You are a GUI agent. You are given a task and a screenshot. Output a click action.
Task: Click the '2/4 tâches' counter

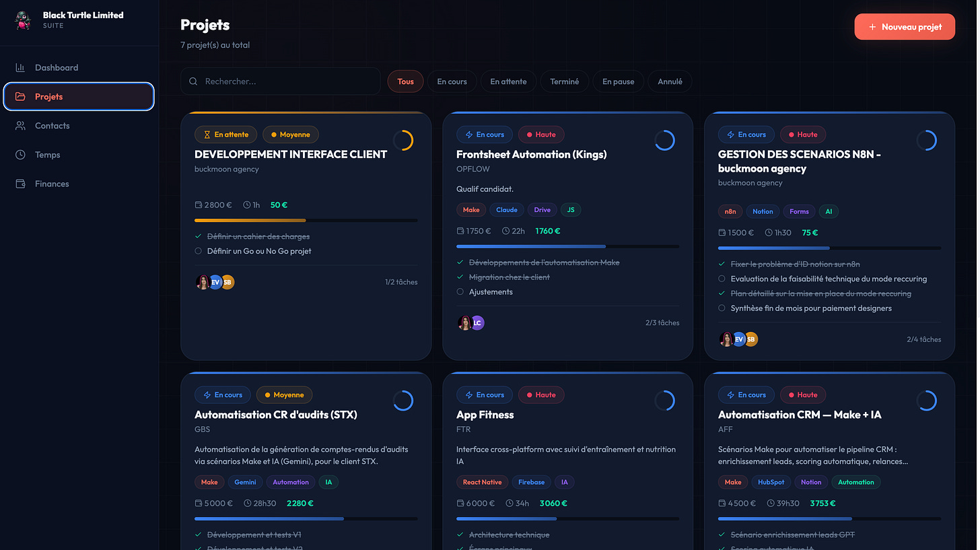click(x=924, y=339)
